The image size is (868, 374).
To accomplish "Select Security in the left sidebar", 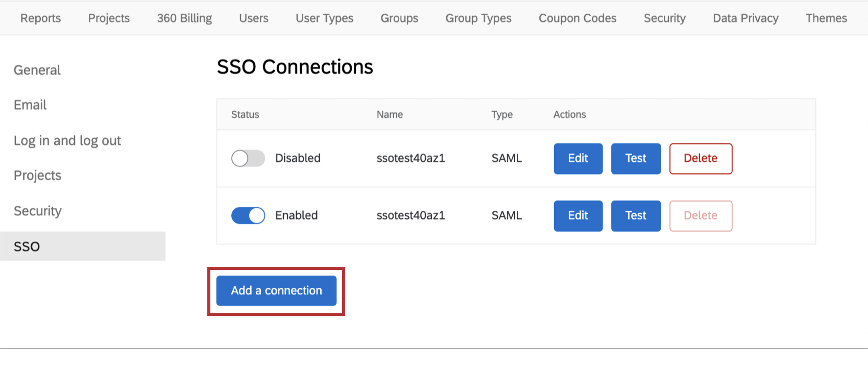I will point(38,211).
